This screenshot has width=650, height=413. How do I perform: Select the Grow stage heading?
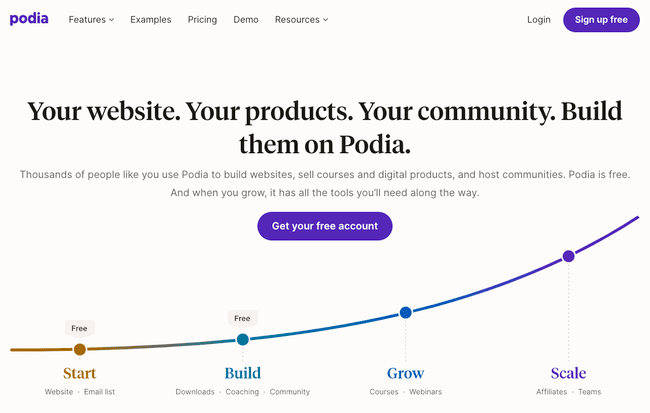click(x=405, y=373)
